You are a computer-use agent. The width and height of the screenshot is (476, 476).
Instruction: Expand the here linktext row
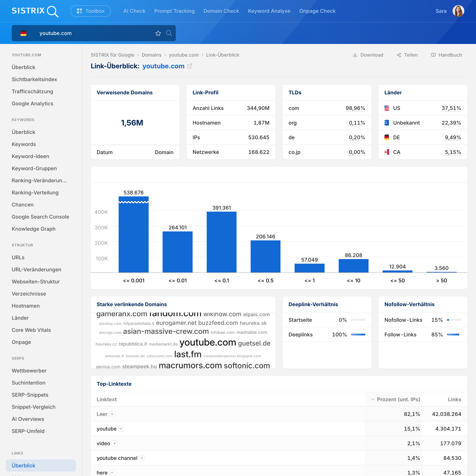click(x=112, y=473)
